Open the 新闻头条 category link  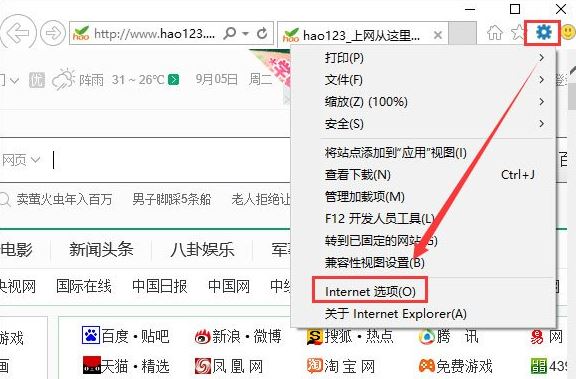101,250
